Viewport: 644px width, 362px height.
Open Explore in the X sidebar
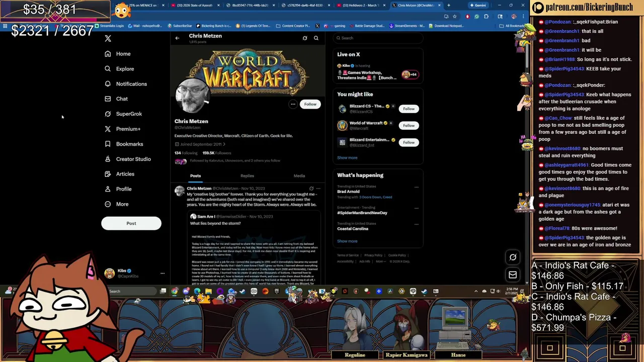[119, 69]
